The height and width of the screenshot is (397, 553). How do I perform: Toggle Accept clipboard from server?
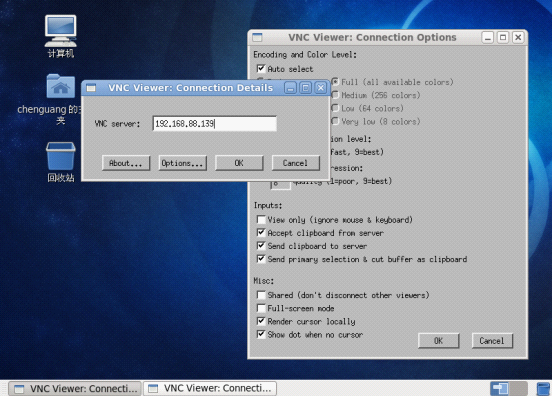point(261,233)
